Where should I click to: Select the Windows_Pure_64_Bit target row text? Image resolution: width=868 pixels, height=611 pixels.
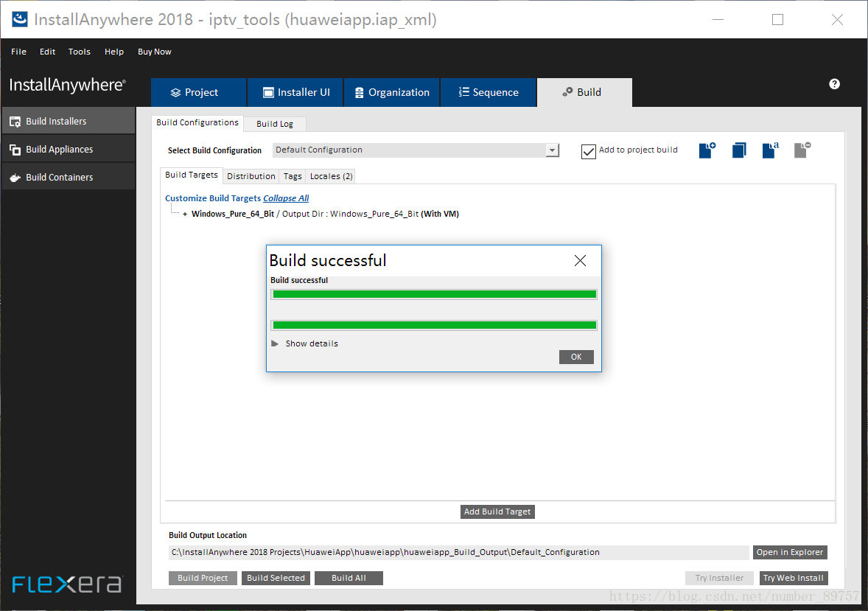pos(325,214)
